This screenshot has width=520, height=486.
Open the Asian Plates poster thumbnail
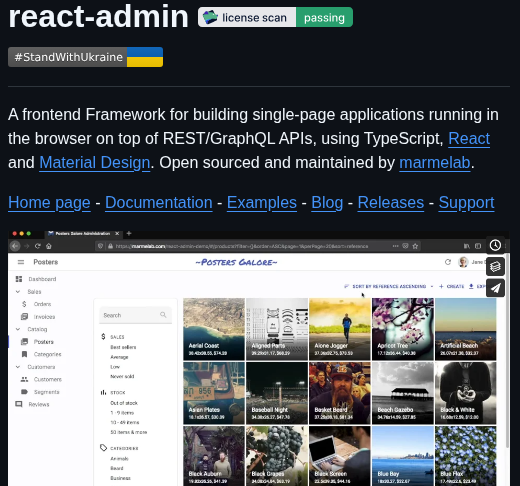pos(214,393)
